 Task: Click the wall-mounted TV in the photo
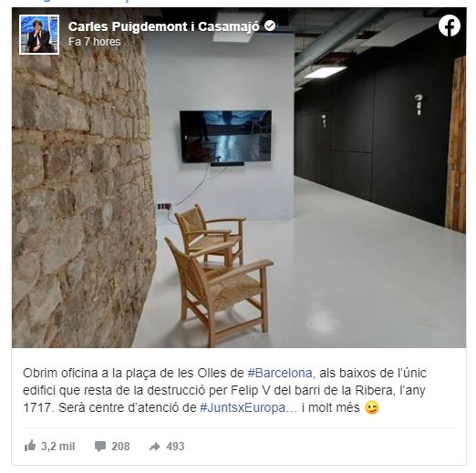tap(225, 137)
